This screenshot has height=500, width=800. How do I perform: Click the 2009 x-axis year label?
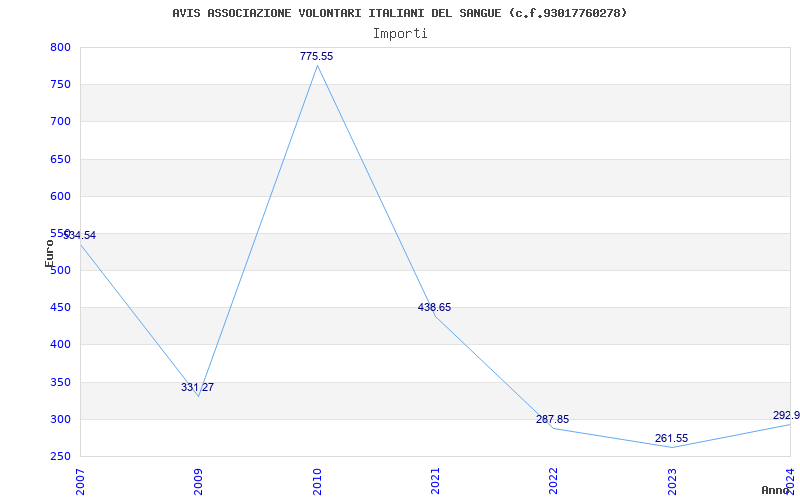(198, 482)
